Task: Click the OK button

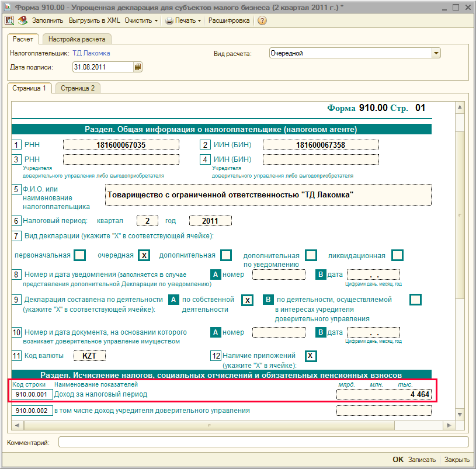Action: 398,460
